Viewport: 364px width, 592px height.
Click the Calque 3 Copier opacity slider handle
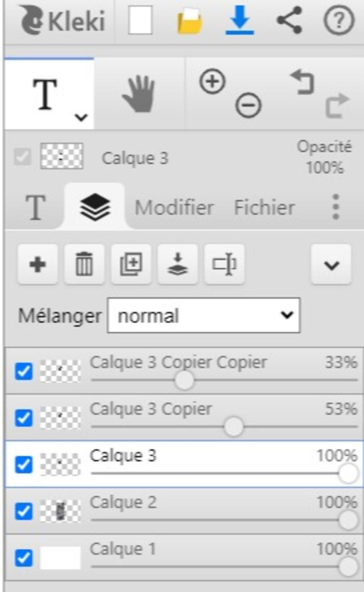tap(234, 427)
